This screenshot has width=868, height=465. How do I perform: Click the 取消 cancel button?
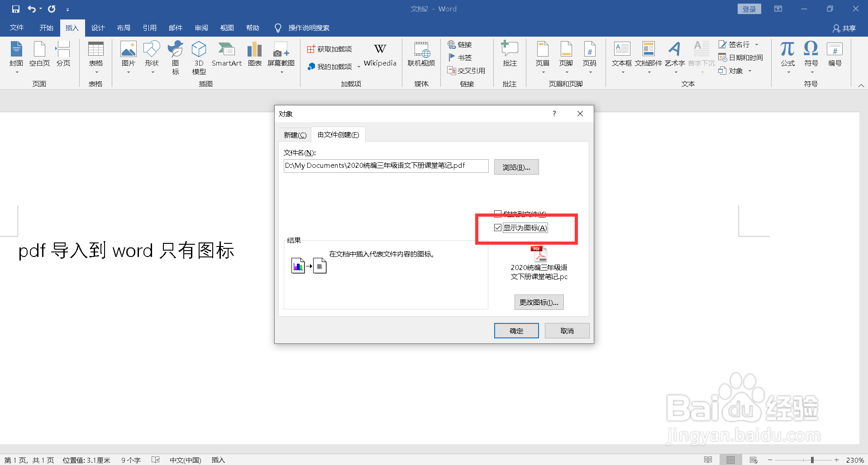(567, 331)
